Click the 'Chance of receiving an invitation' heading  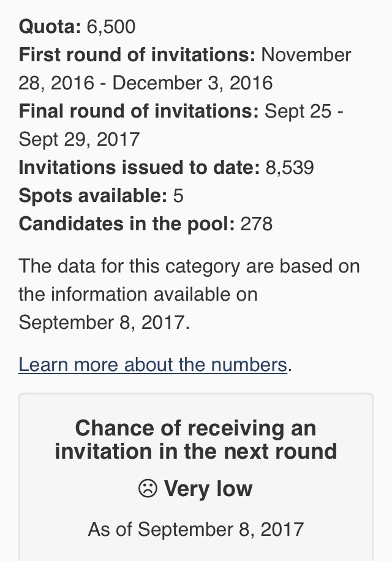coord(195,439)
